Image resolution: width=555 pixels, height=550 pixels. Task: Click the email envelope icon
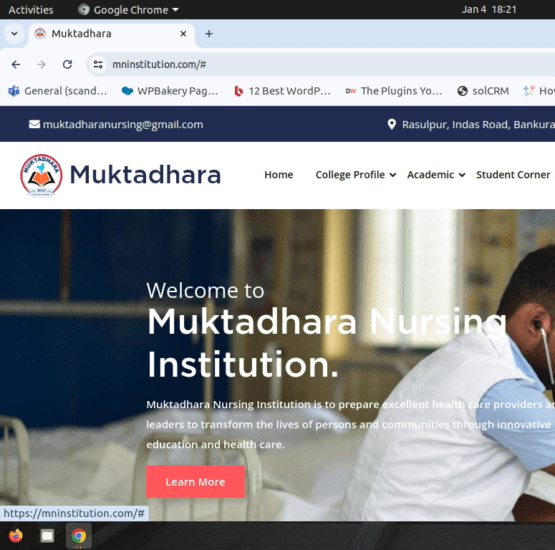34,124
